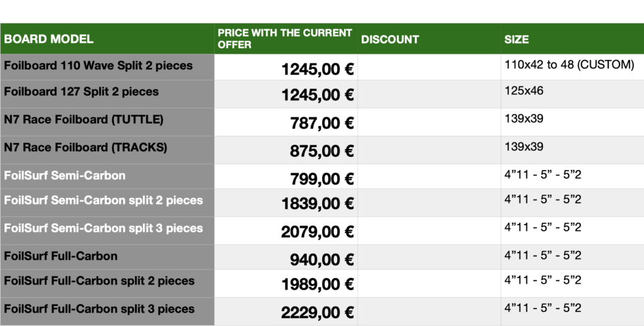Click the 125x46 size cell
Viewport: 644px width, 326px height.
pyautogui.click(x=572, y=94)
